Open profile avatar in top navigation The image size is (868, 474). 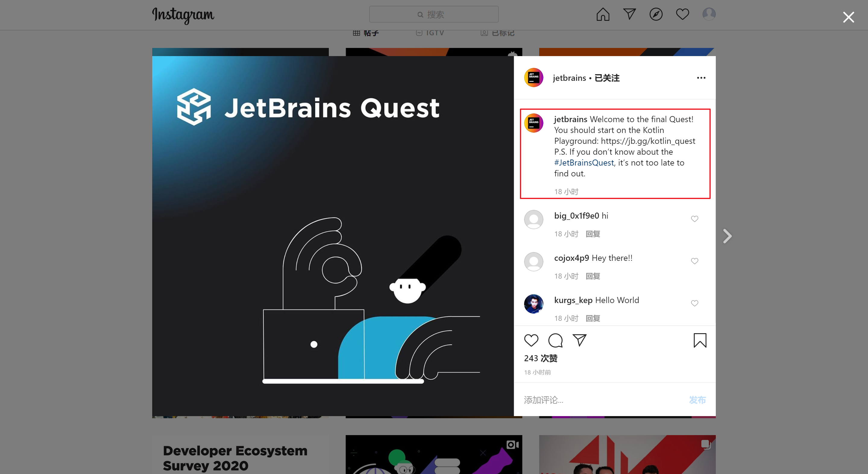pyautogui.click(x=709, y=14)
